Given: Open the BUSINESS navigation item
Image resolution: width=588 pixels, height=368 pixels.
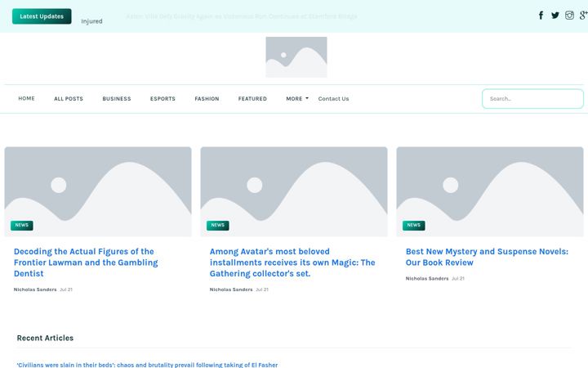Looking at the screenshot, I should 117,99.
